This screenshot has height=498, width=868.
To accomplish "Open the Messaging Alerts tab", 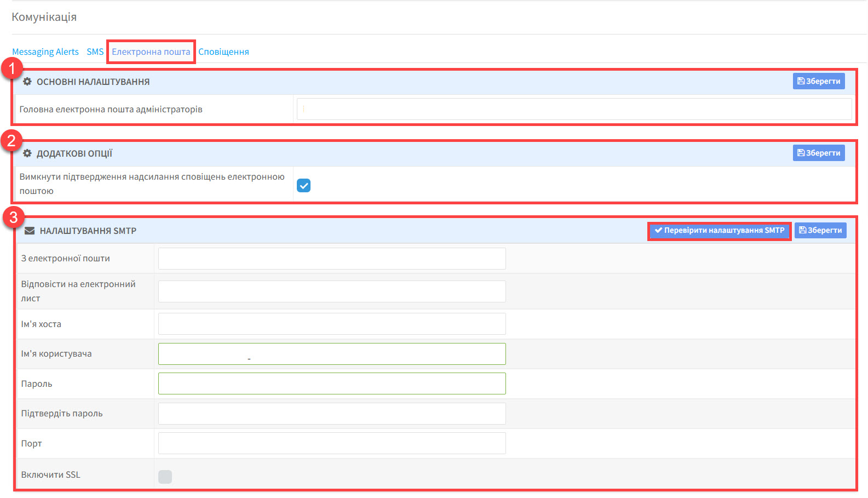I will pyautogui.click(x=45, y=51).
